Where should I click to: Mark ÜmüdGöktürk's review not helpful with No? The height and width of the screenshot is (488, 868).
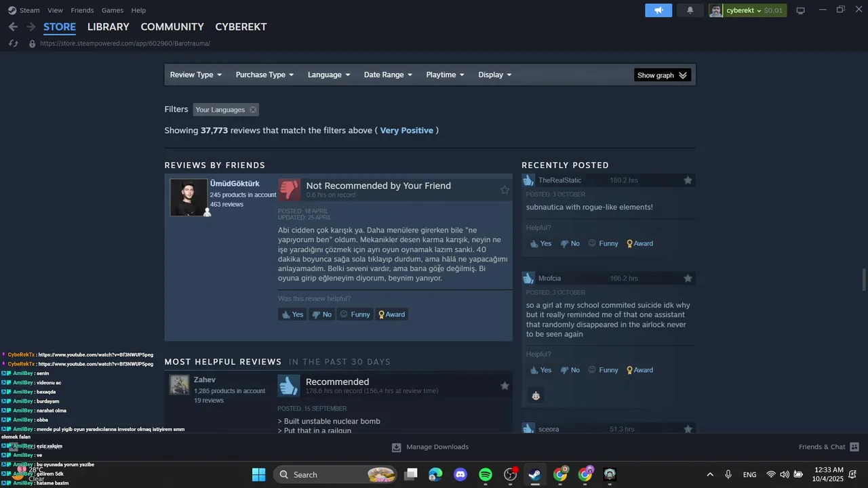click(322, 314)
